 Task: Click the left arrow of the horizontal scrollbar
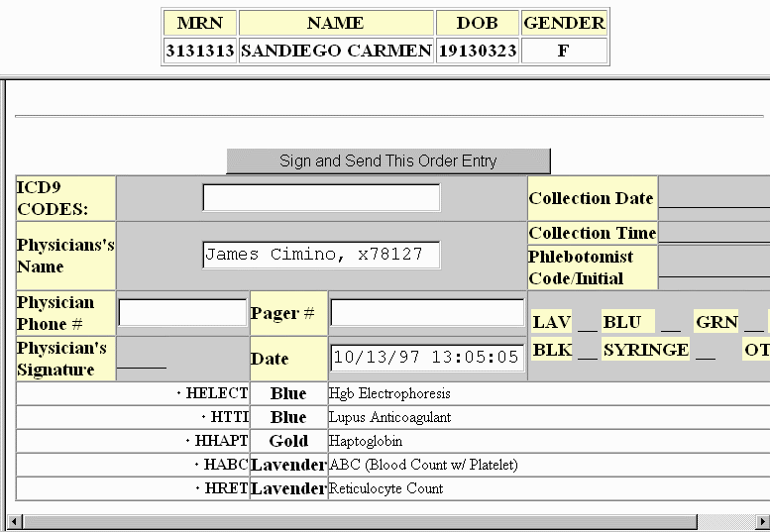(14, 522)
